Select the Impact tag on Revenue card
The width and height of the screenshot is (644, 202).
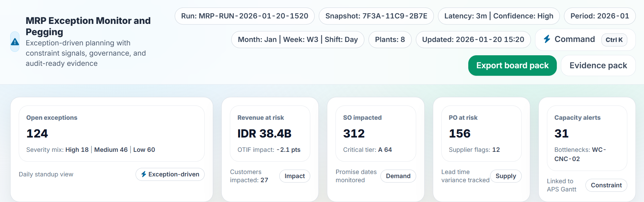coord(295,176)
